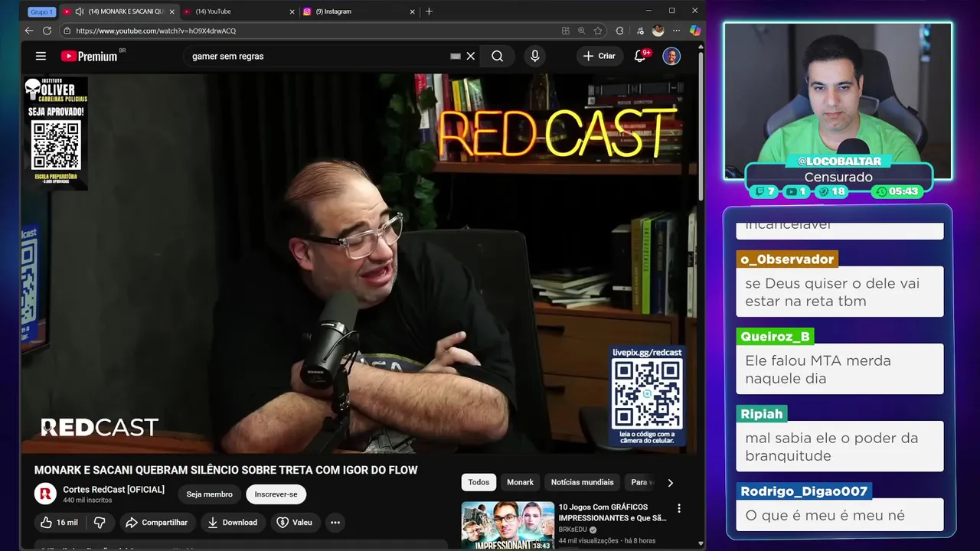Image resolution: width=980 pixels, height=551 pixels.
Task: Show more filter chips with right chevron
Action: click(x=670, y=483)
